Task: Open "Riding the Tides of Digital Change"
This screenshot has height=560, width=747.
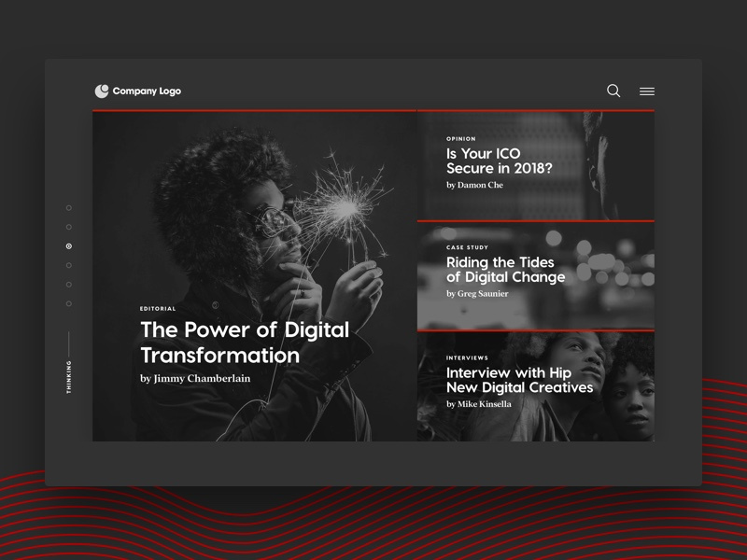Action: click(x=505, y=270)
